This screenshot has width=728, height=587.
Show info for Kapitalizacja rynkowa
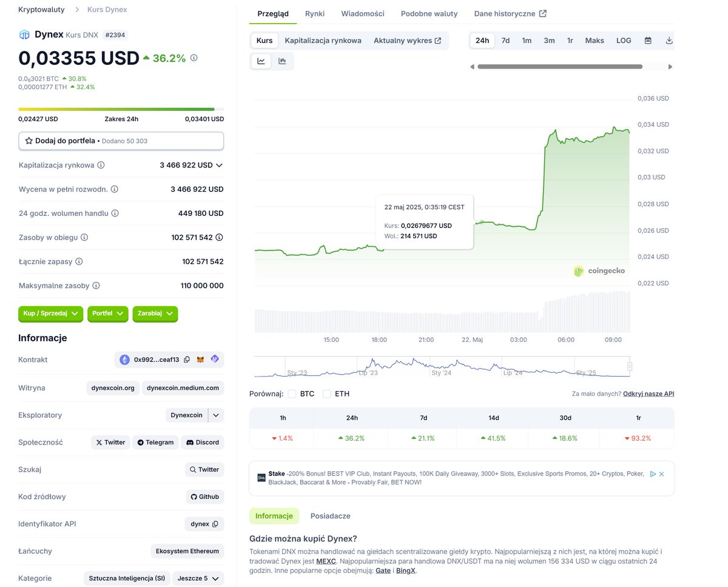(101, 165)
